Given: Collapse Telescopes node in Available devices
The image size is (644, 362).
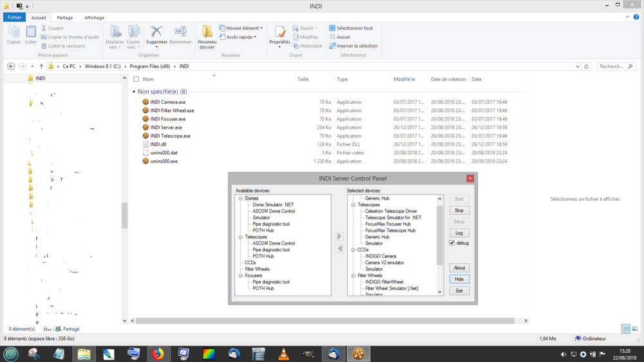Looking at the screenshot, I should pyautogui.click(x=241, y=237).
